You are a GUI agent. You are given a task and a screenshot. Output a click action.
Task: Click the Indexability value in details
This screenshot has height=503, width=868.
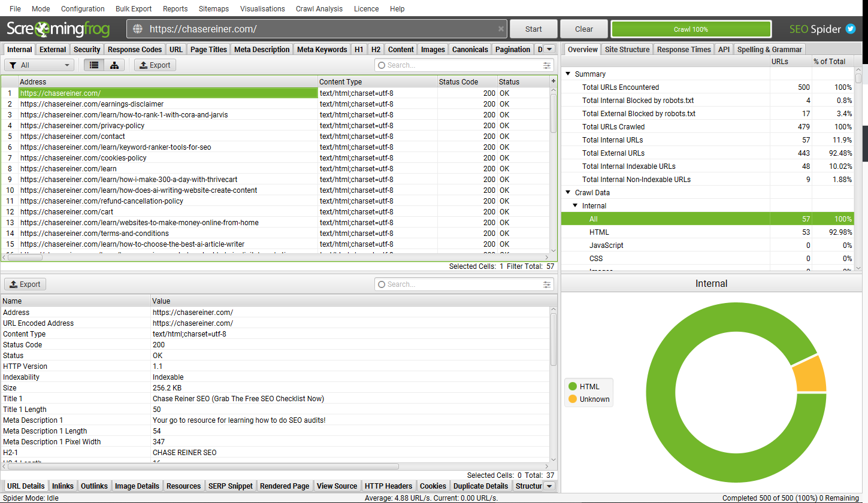168,377
